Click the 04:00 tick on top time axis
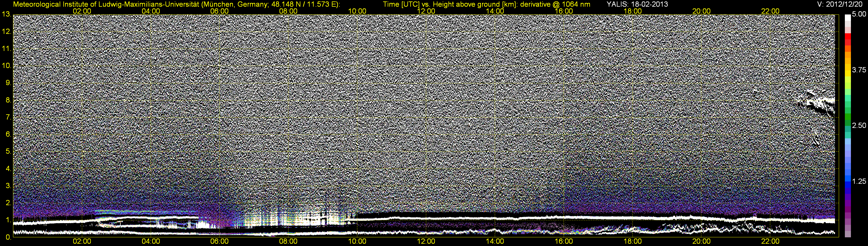868x246 pixels. tap(151, 11)
